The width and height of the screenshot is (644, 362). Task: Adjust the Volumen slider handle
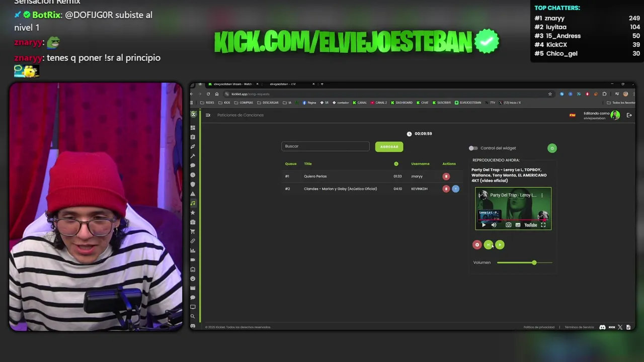tap(534, 262)
